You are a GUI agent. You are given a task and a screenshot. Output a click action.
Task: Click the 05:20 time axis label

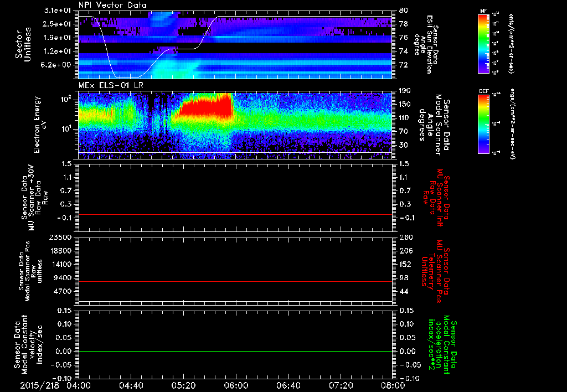tap(183, 385)
